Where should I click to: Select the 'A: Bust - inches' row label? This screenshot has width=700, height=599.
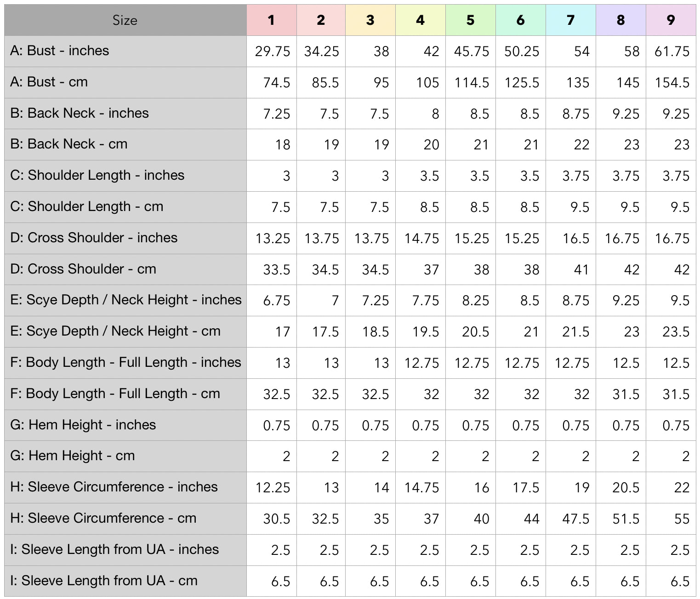coord(60,51)
